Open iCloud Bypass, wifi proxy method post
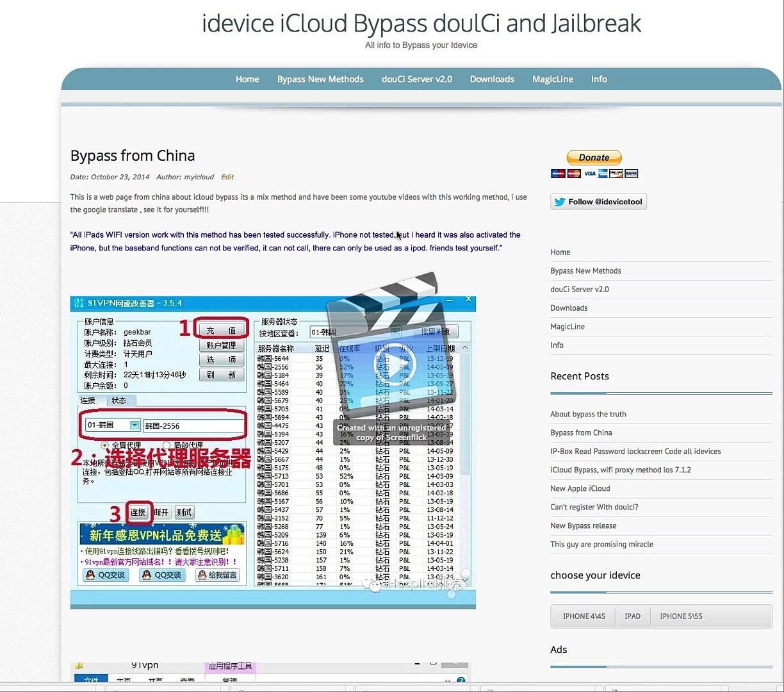 (x=621, y=470)
